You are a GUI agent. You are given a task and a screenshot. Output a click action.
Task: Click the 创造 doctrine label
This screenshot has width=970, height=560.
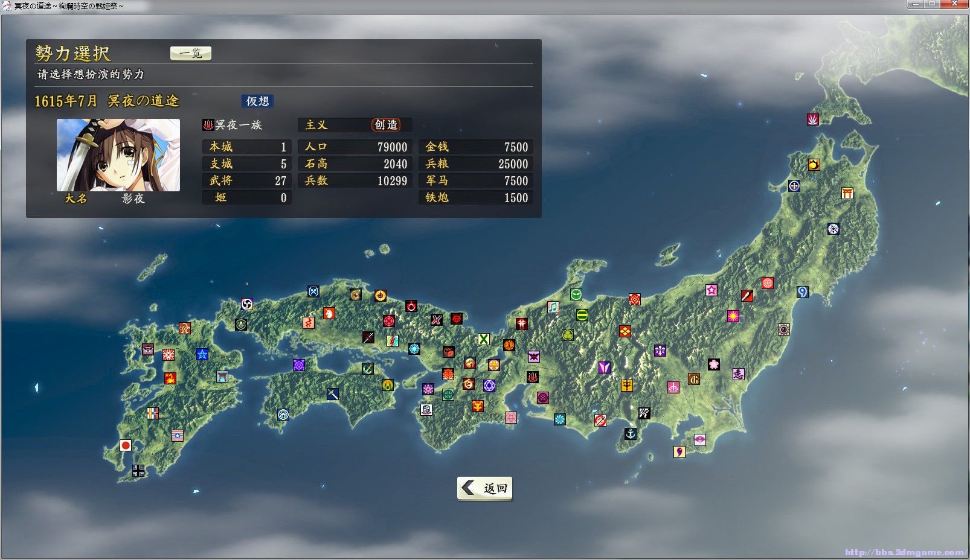(x=386, y=125)
